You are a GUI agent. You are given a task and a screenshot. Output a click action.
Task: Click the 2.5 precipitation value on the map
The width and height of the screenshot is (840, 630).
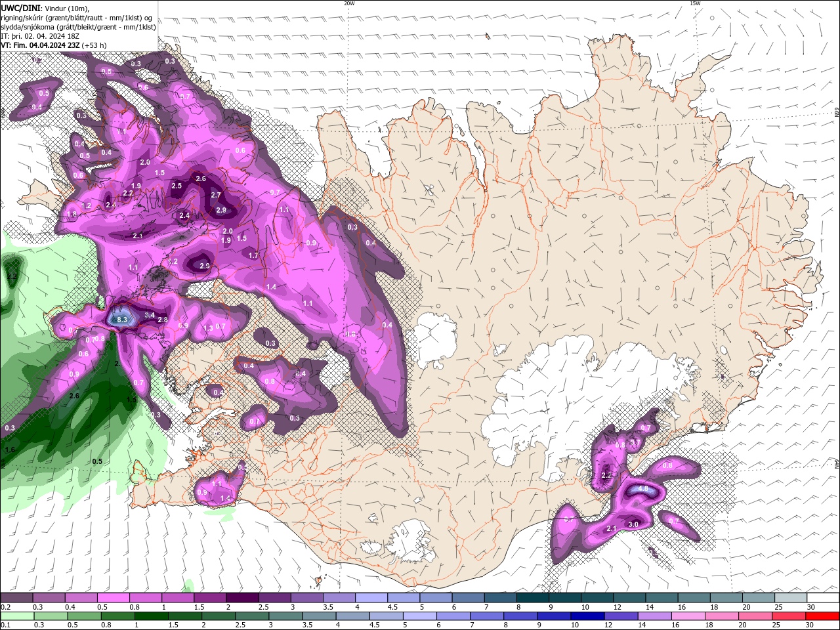tap(177, 186)
